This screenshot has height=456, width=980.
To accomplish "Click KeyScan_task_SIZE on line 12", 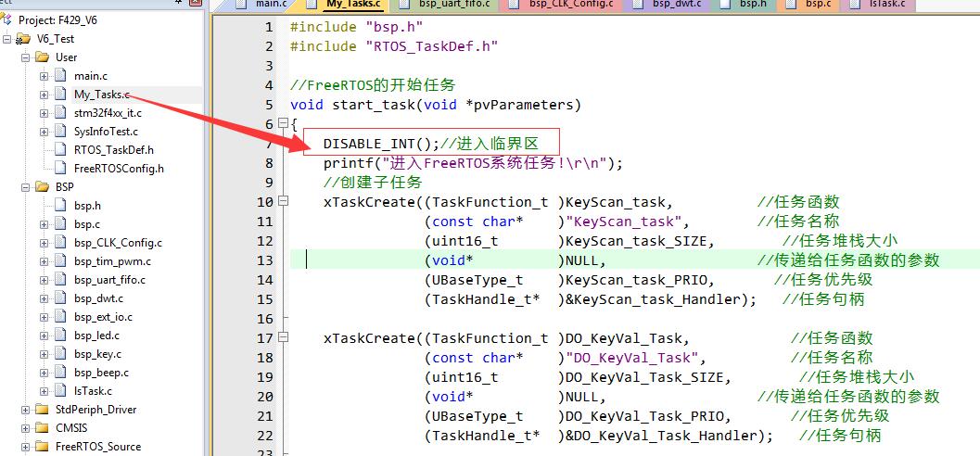I will coord(636,240).
